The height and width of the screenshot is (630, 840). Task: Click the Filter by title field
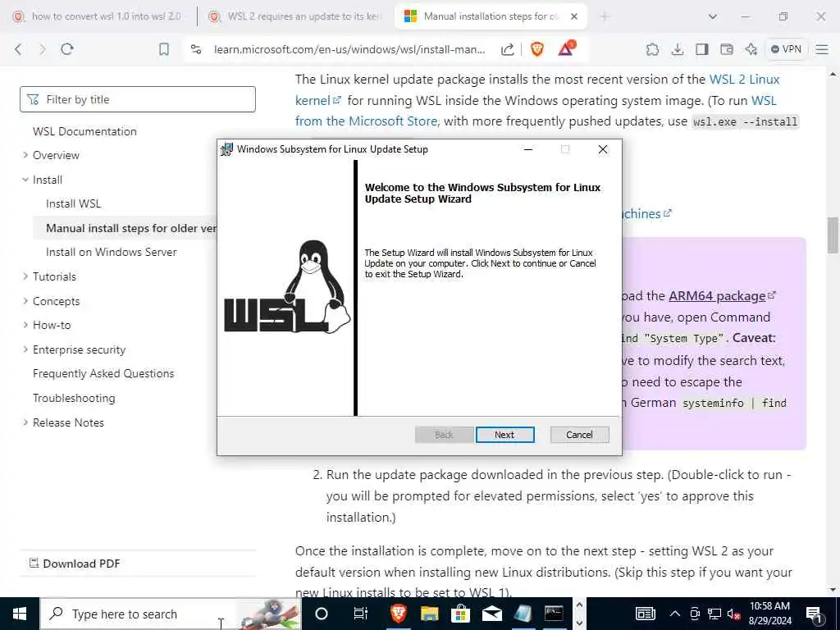(138, 99)
